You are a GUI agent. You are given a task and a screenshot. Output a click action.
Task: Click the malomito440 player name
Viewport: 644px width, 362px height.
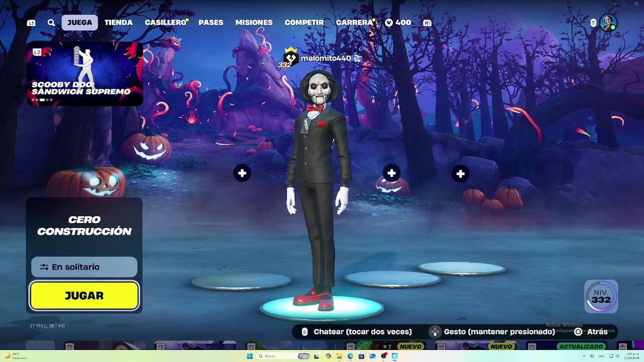tap(326, 58)
